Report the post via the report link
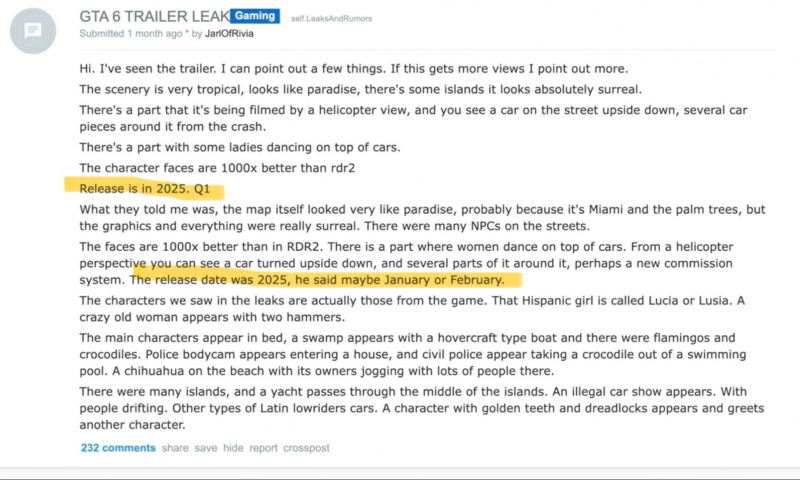 (263, 448)
